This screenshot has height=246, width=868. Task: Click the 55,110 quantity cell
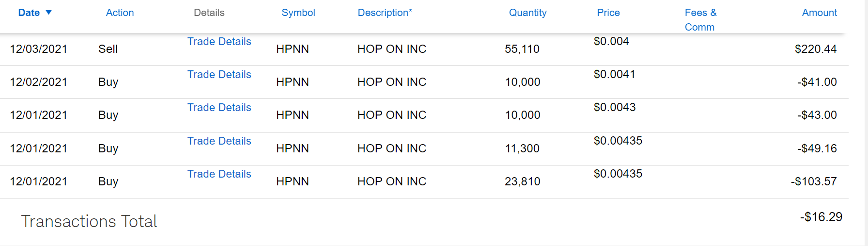[522, 49]
